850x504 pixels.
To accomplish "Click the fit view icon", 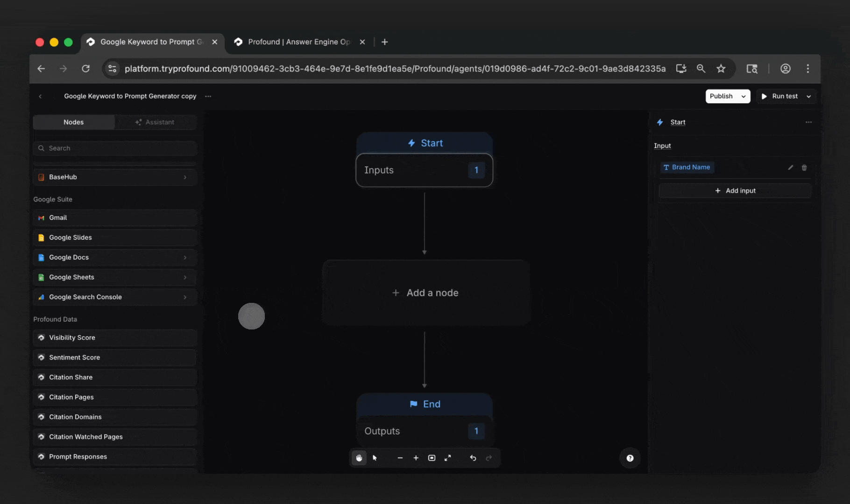I will [432, 458].
